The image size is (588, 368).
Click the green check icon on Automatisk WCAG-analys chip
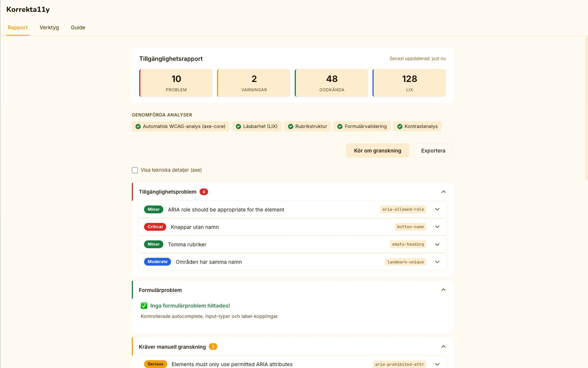point(138,126)
